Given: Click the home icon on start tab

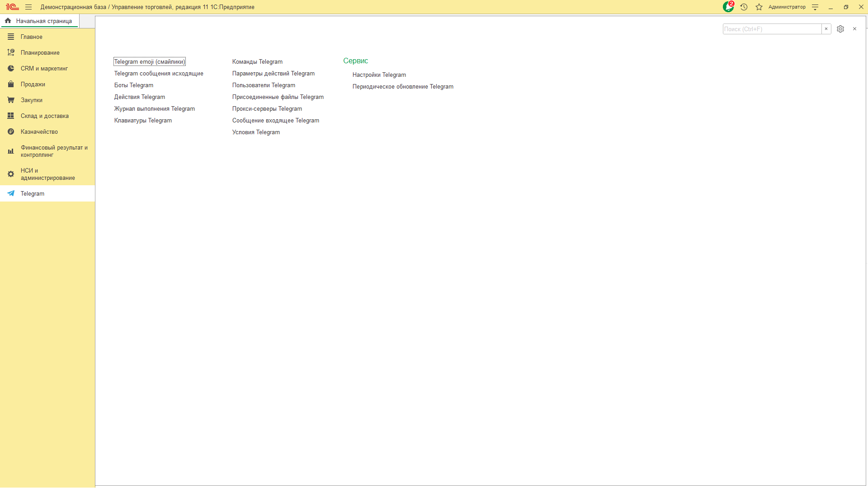Looking at the screenshot, I should pos(8,21).
